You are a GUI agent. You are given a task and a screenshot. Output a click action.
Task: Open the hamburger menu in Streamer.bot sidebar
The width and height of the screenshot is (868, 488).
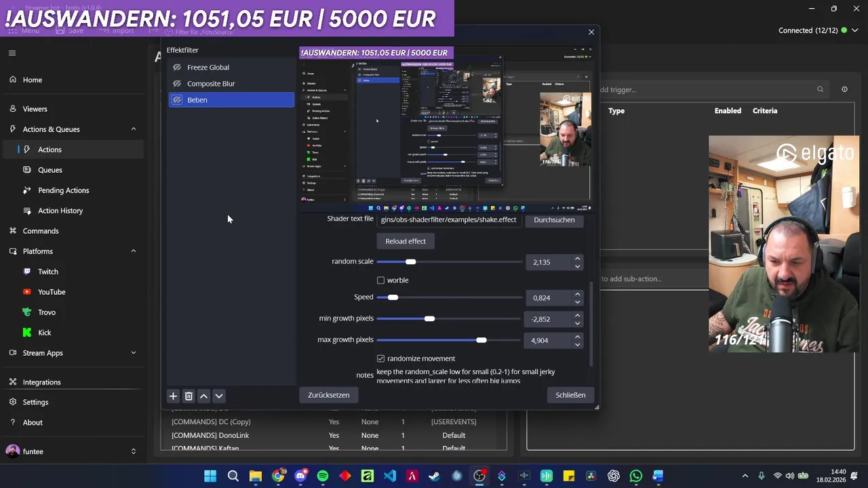click(12, 53)
